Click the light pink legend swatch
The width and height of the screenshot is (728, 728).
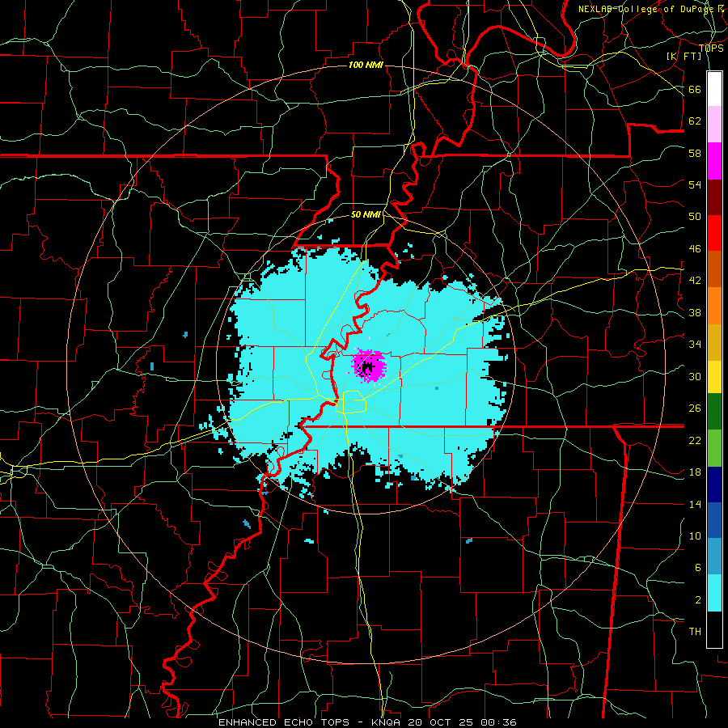coord(714,125)
